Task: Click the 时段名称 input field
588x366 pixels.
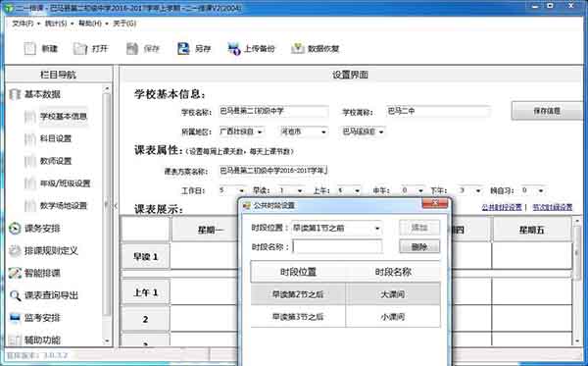Action: click(x=337, y=246)
